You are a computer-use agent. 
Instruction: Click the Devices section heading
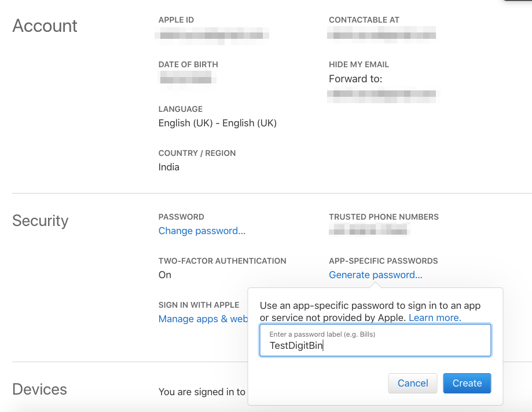[40, 389]
